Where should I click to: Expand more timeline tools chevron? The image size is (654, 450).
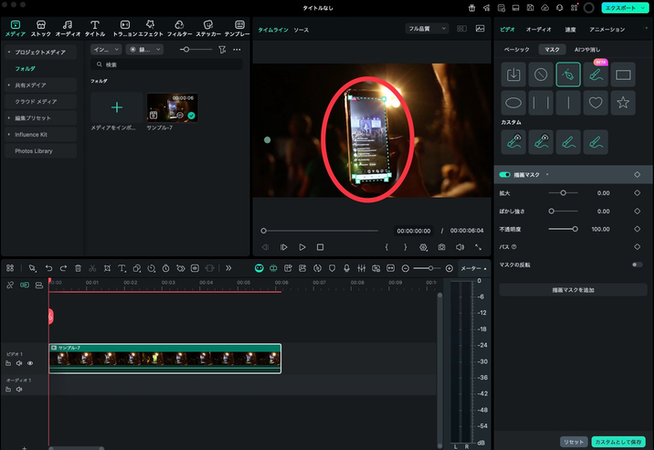[x=229, y=268]
